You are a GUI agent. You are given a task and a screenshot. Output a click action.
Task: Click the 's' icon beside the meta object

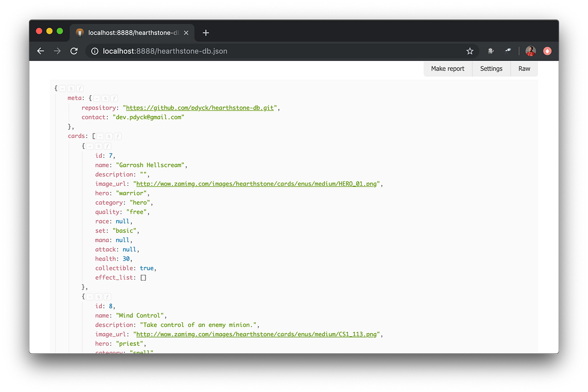point(105,98)
